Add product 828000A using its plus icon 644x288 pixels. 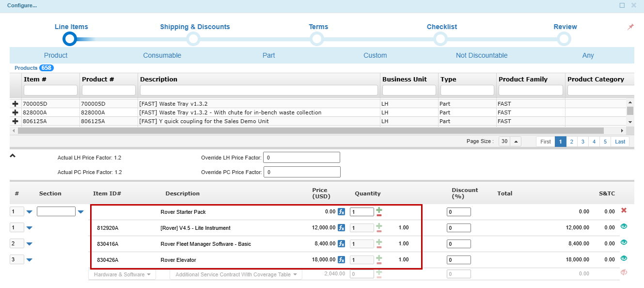[15, 112]
